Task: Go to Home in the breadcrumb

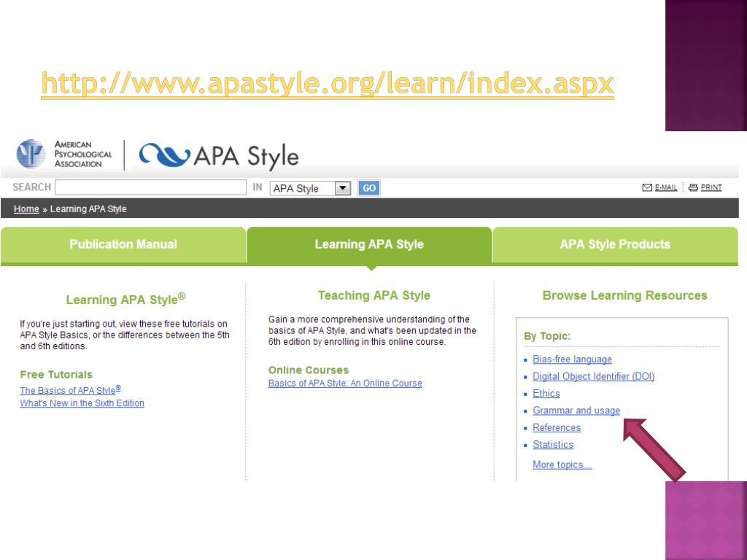Action: click(26, 209)
